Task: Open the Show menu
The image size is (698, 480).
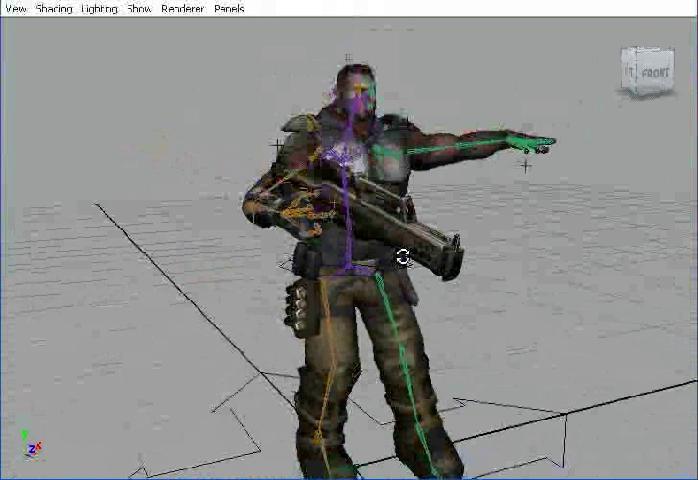Action: pyautogui.click(x=139, y=8)
